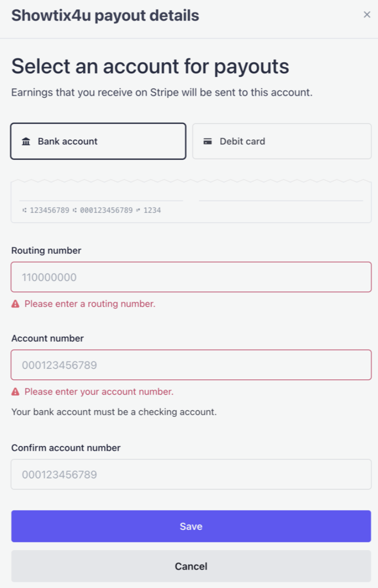This screenshot has width=378, height=588.
Task: Click the 'Please enter your account number' error
Action: (x=99, y=391)
